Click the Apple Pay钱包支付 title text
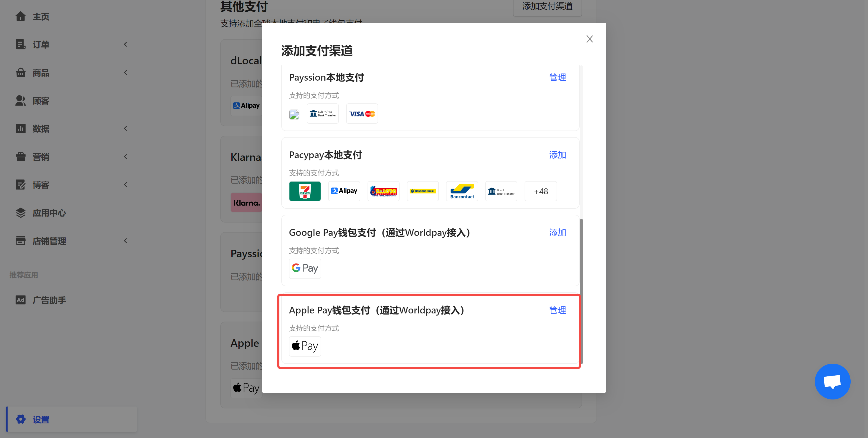The image size is (868, 438). [x=376, y=310]
